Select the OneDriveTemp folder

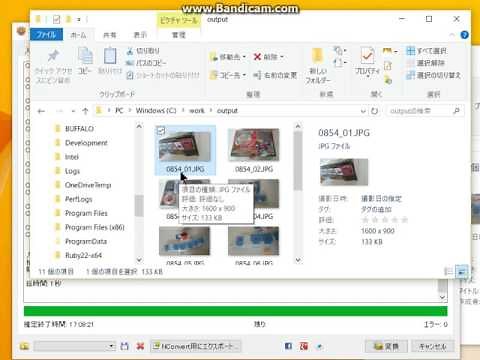point(88,185)
